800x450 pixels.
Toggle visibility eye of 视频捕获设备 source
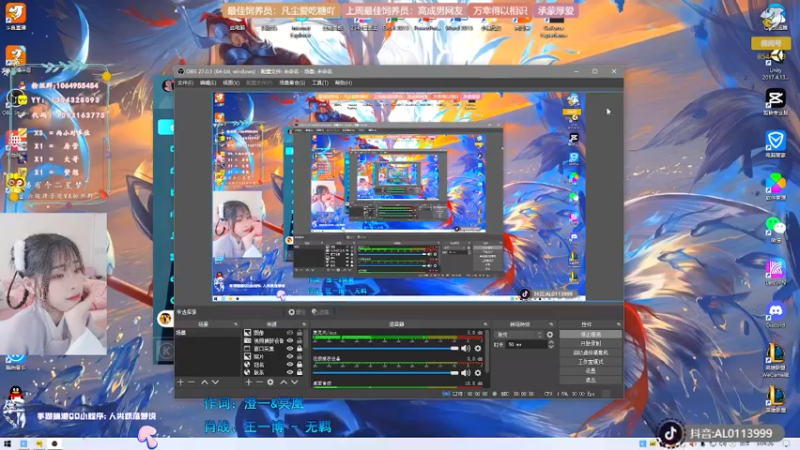[x=290, y=341]
